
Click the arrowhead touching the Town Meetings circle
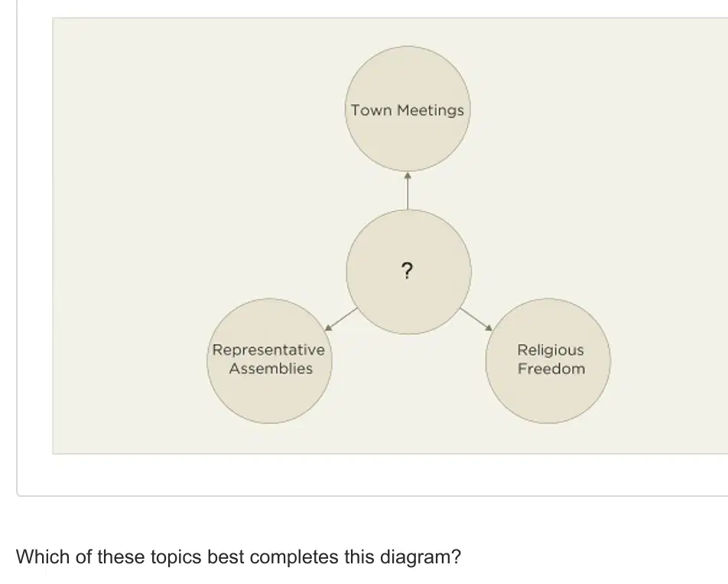coord(408,176)
